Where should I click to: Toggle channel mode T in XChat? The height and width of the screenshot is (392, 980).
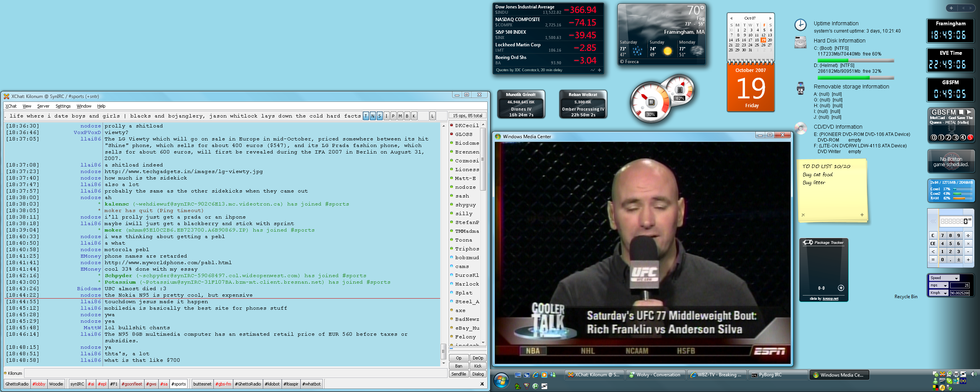pos(366,116)
